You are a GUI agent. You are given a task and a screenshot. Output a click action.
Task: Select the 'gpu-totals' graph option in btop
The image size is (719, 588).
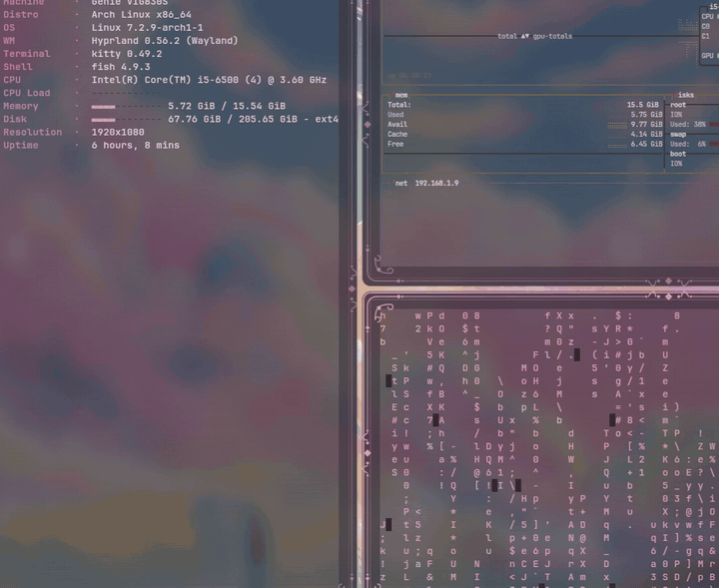click(552, 36)
